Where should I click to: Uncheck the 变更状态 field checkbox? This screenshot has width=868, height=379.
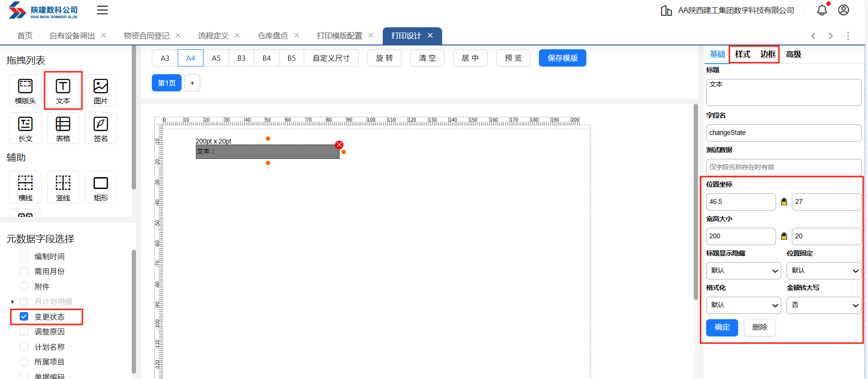tap(24, 316)
